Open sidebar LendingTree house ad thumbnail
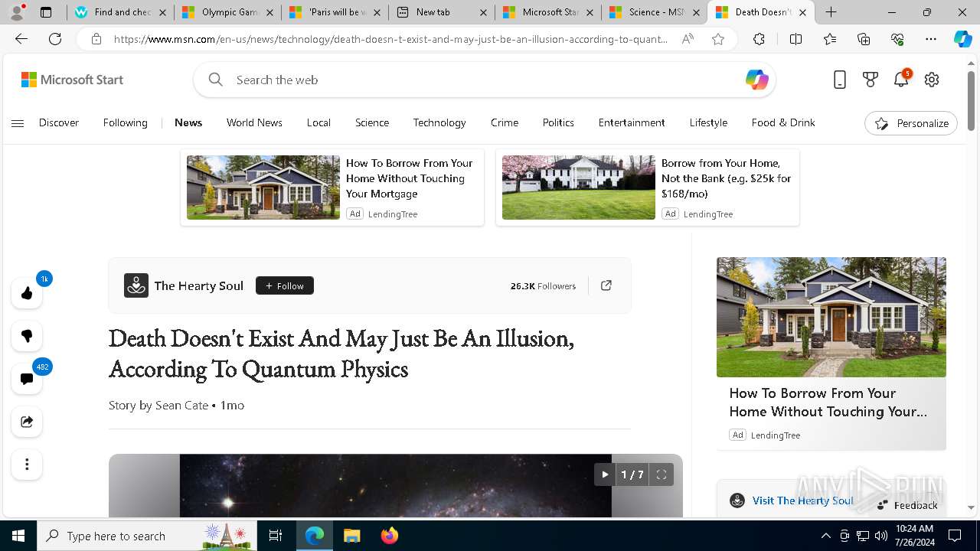980x551 pixels. click(x=831, y=317)
